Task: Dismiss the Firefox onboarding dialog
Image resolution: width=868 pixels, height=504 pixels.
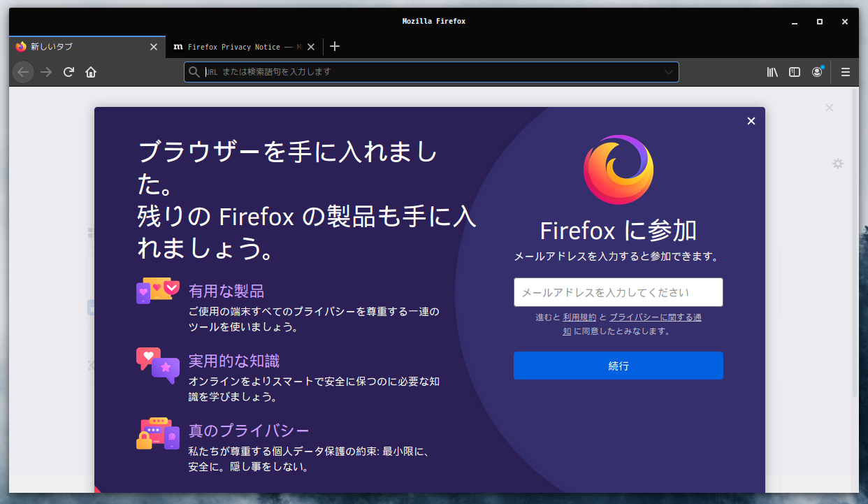Action: coord(751,121)
